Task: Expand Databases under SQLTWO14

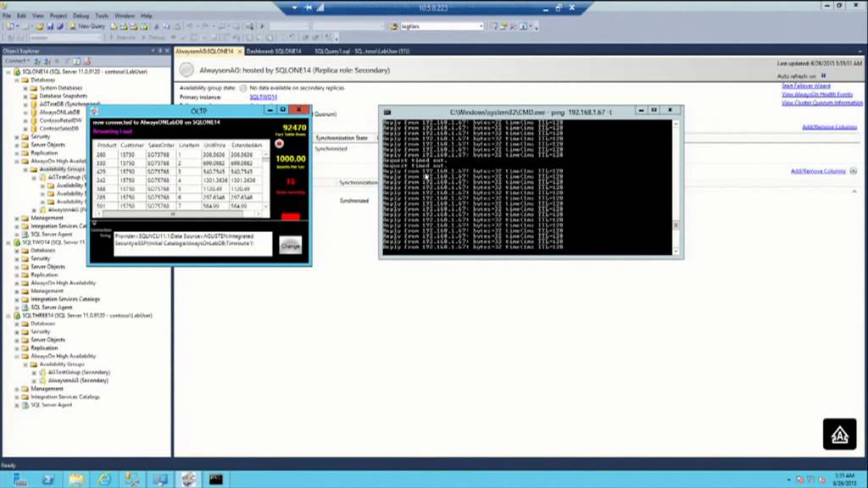Action: coord(17,251)
